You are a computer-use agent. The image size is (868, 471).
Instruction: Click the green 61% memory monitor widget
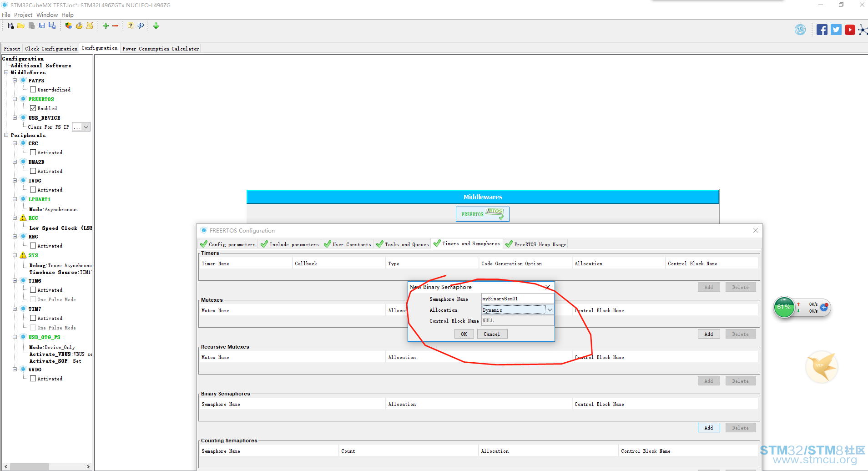point(784,308)
